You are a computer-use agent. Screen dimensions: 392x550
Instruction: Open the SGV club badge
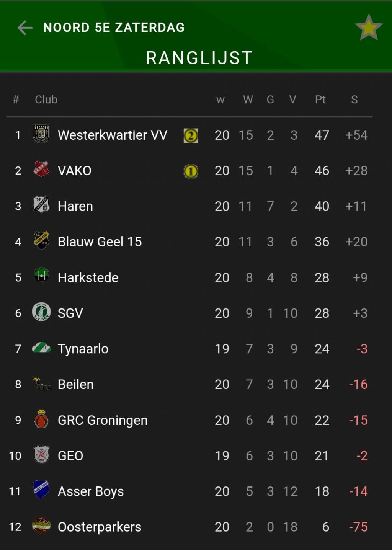point(41,311)
